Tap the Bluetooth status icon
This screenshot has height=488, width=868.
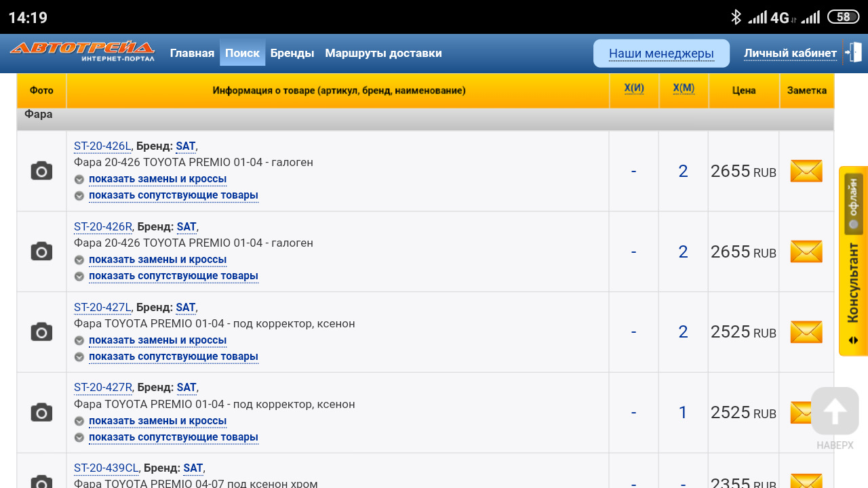tap(736, 17)
